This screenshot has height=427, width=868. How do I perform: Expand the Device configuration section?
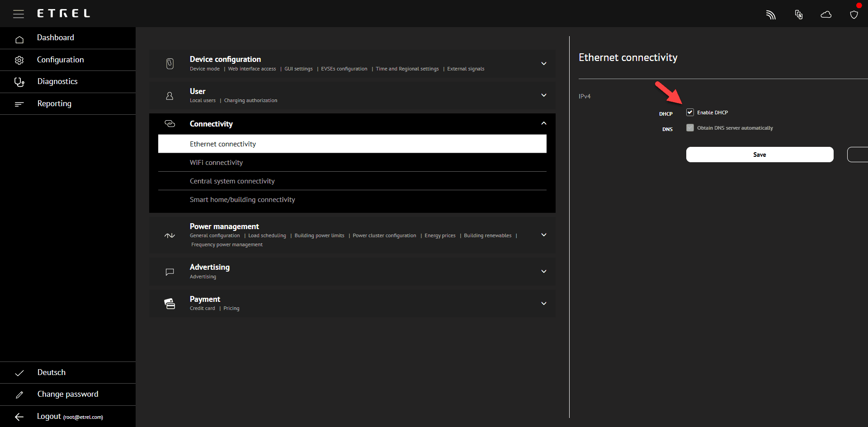(543, 64)
